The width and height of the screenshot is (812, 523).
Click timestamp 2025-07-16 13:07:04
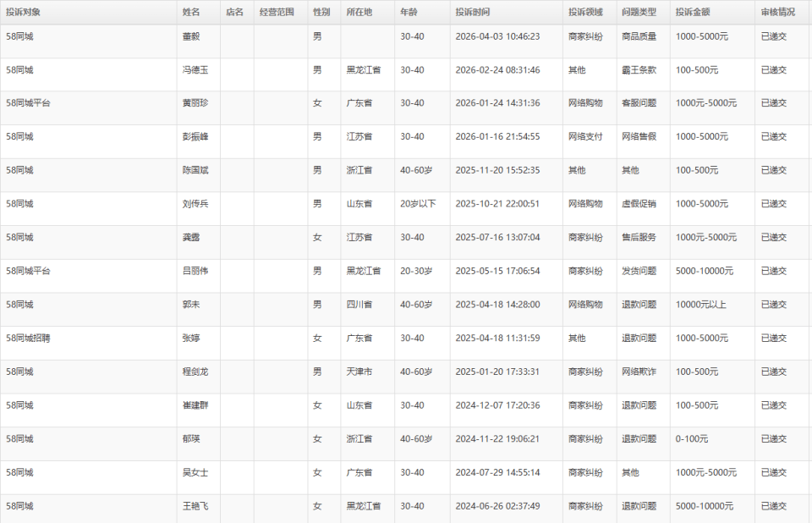pos(497,238)
